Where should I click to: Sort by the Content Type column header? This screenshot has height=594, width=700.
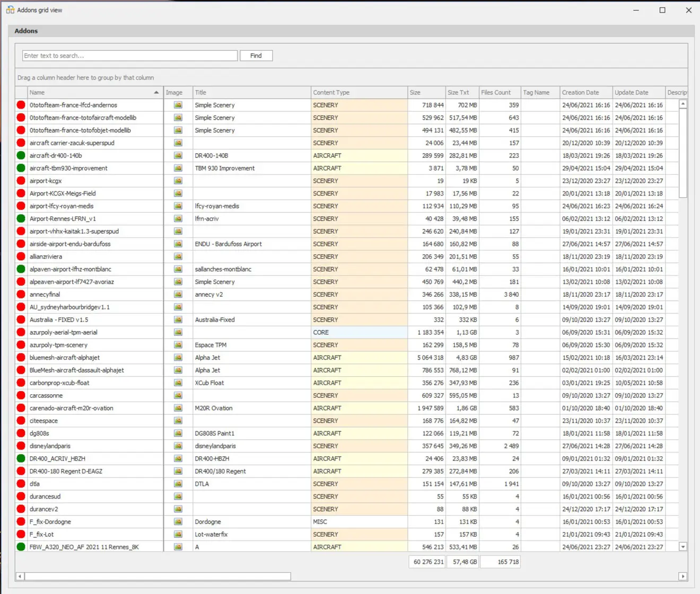point(359,92)
